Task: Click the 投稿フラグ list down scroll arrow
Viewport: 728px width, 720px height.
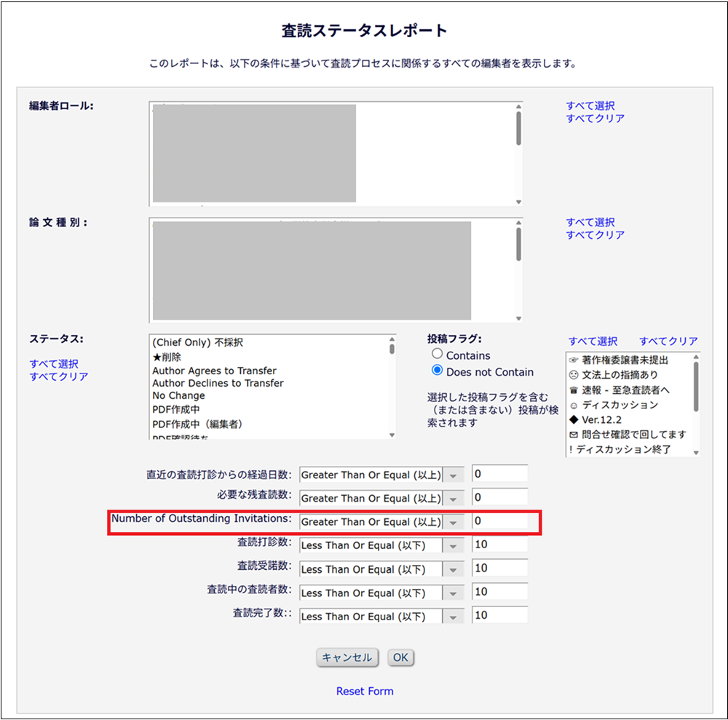Action: 696,453
